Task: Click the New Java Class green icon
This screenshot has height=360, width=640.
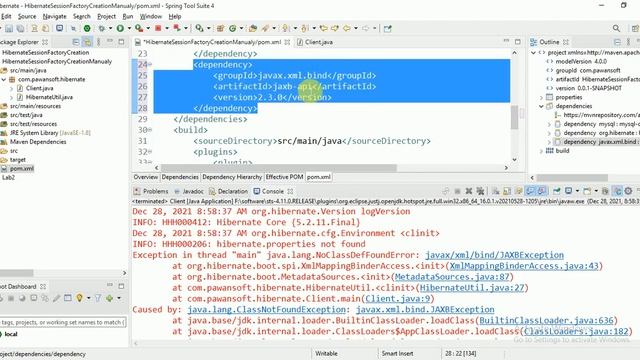Action: click(x=232, y=28)
